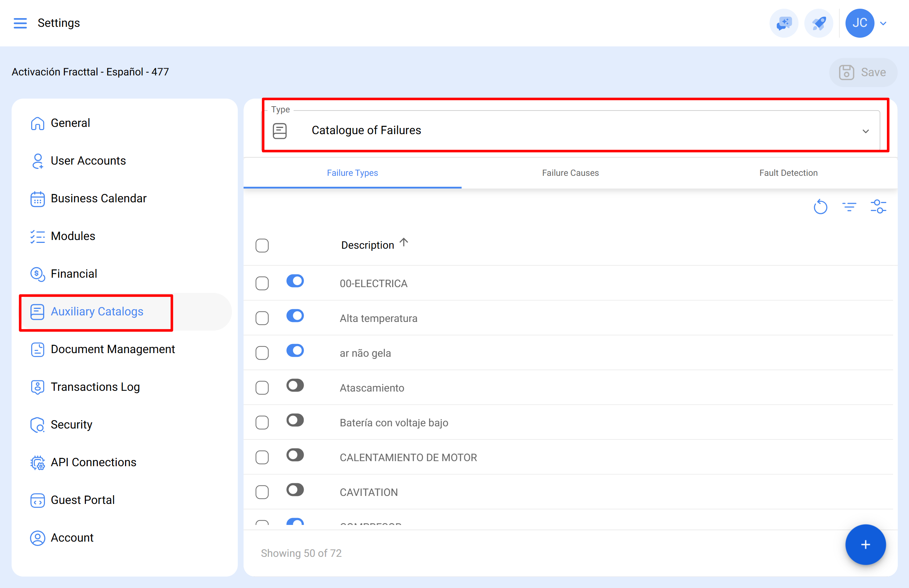Open the Fault Detection tab
The image size is (909, 588).
click(x=788, y=173)
